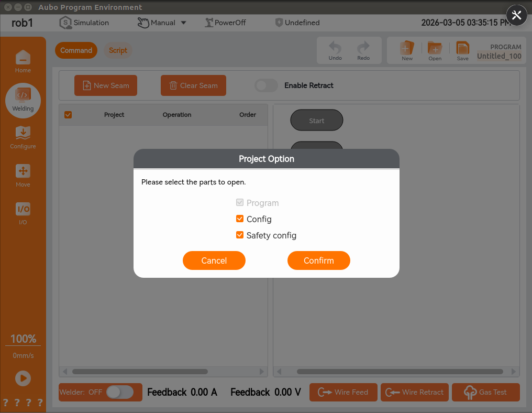Viewport: 532px width, 413px height.
Task: Switch to the Script tab
Action: [x=118, y=50]
